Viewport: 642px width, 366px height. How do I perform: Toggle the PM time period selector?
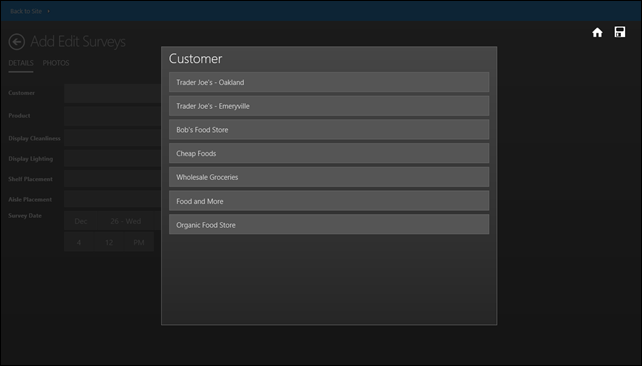click(x=139, y=242)
